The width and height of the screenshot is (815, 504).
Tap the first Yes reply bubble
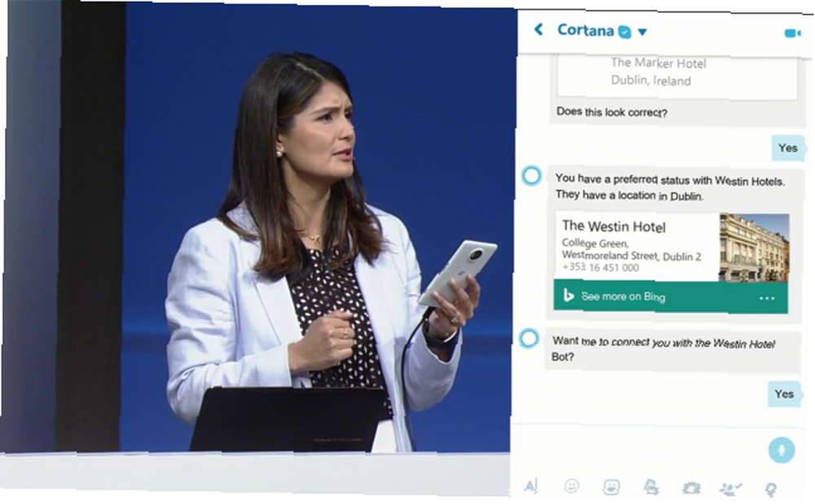point(788,148)
